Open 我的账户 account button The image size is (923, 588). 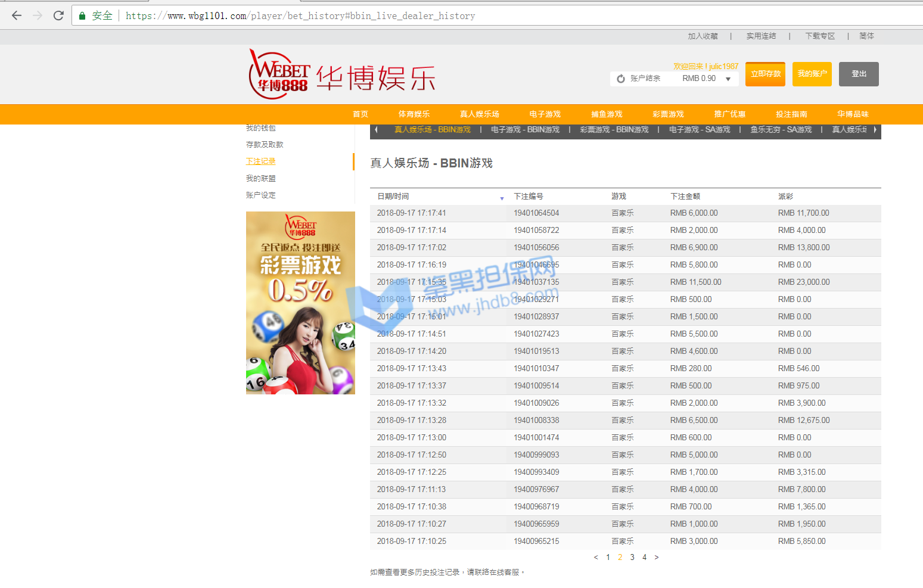tap(812, 74)
